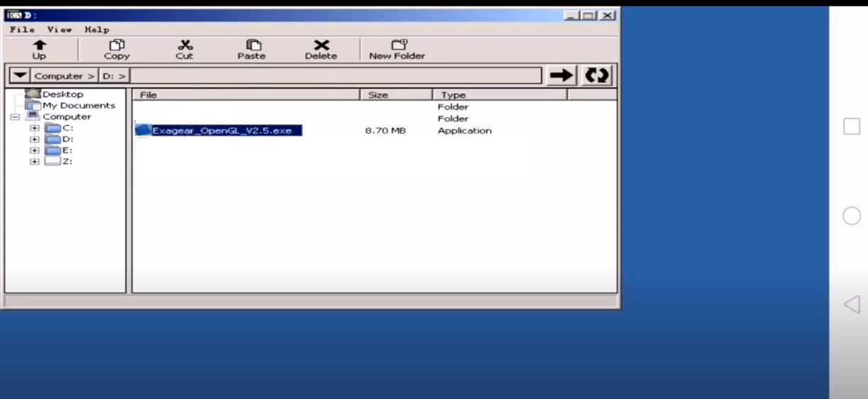Click the Application type cell
868x399 pixels.
click(464, 131)
